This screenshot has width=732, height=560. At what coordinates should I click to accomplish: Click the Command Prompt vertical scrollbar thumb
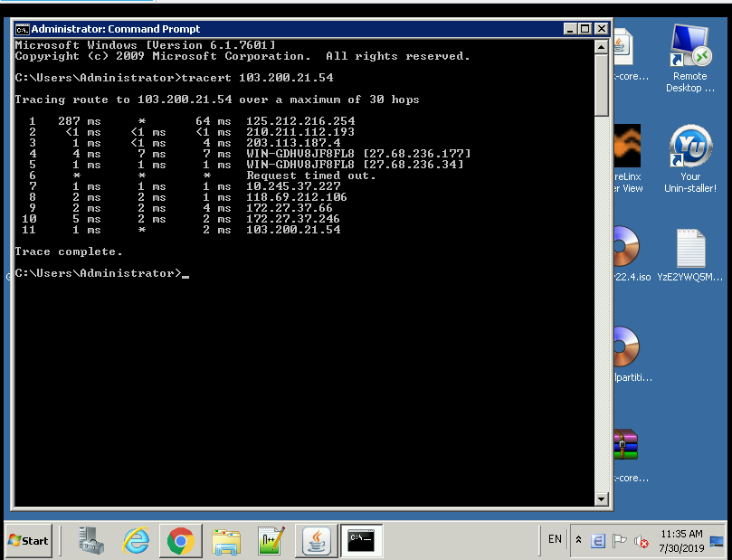(x=601, y=84)
